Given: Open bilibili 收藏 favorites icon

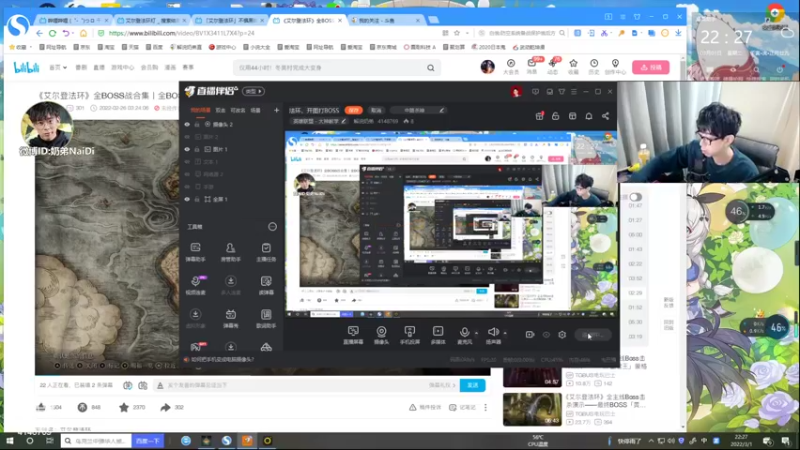Looking at the screenshot, I should (573, 66).
